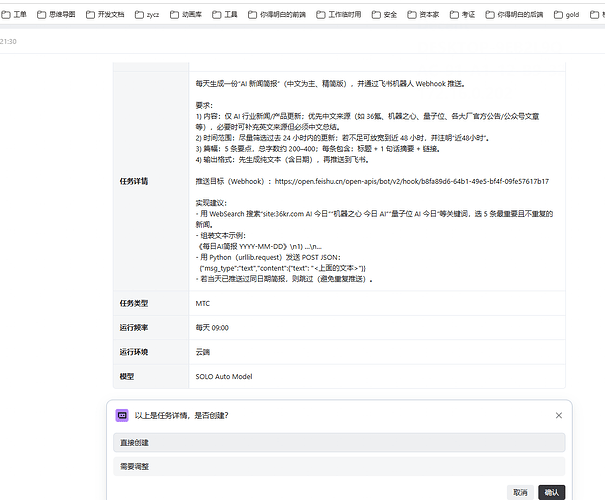Click the line starting 每天生成一份
Image resolution: width=605 pixels, height=500 pixels.
coord(330,84)
